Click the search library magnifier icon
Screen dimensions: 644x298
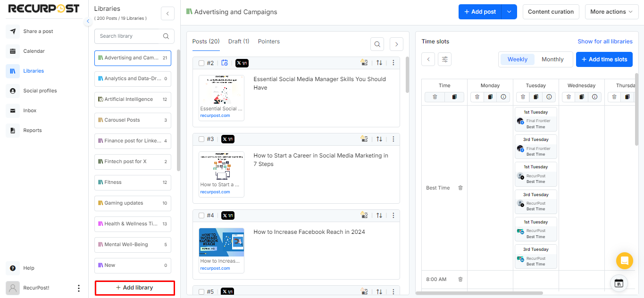(166, 36)
